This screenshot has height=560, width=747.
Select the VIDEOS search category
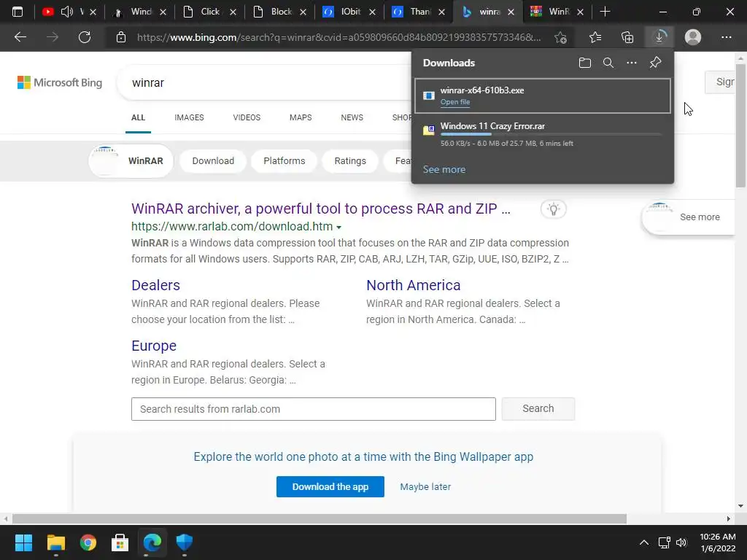[247, 117]
